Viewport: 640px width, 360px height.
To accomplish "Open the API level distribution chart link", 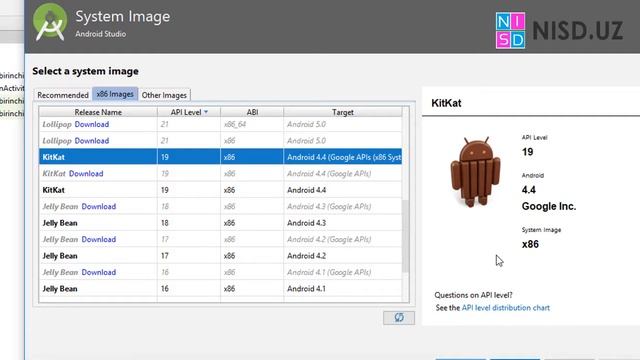I will click(506, 308).
